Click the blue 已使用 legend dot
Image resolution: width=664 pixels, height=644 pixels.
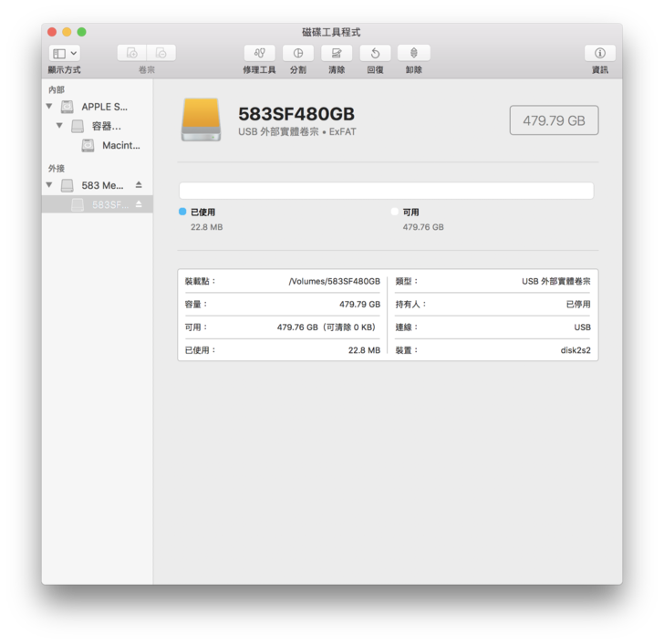pyautogui.click(x=182, y=212)
